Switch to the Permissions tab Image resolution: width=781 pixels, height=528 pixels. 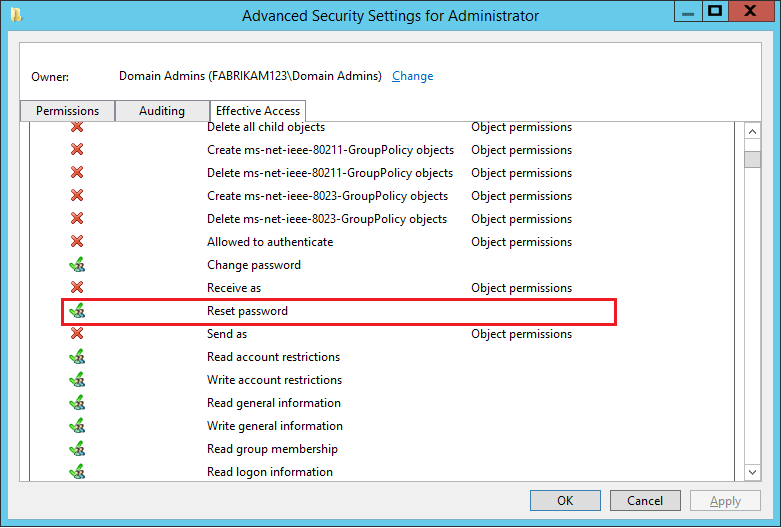click(67, 111)
